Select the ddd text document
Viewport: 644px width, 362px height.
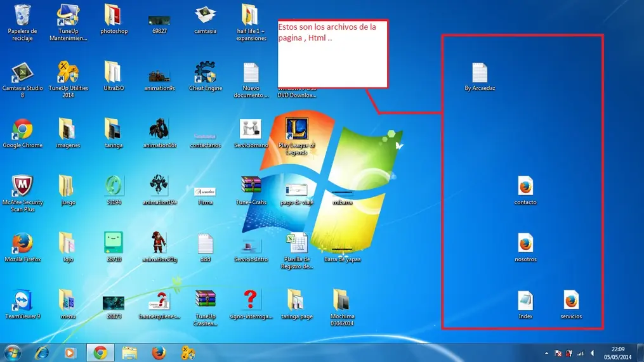[x=206, y=244]
